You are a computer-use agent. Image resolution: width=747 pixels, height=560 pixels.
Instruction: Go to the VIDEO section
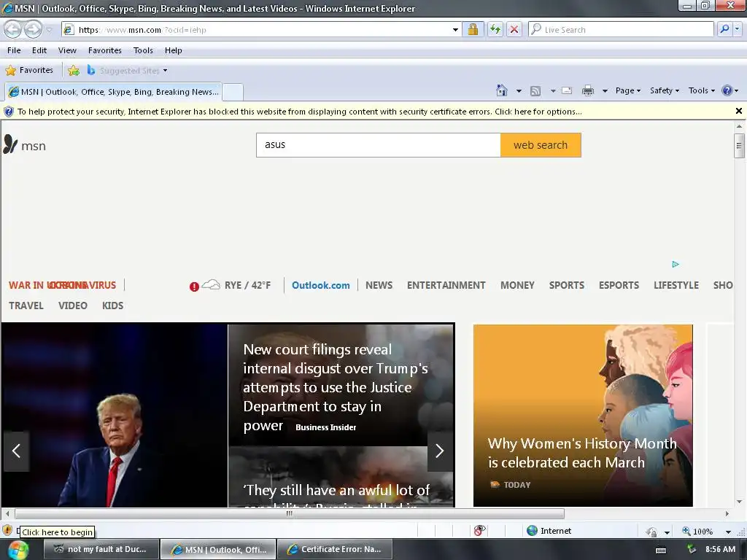73,306
